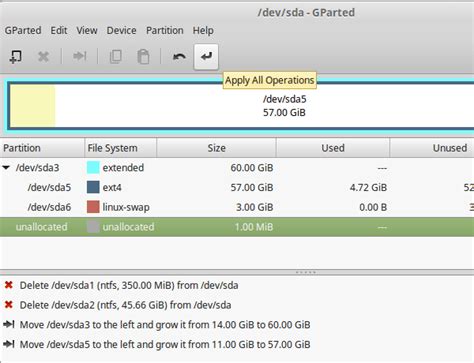Screen dimensions: 474x363
Task: Click the gray unallocated color swatch
Action: [x=93, y=227]
